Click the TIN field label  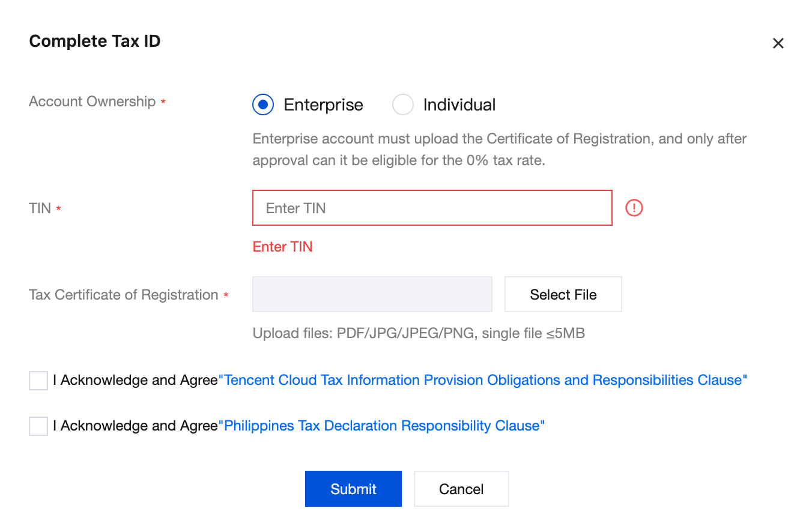tap(40, 208)
